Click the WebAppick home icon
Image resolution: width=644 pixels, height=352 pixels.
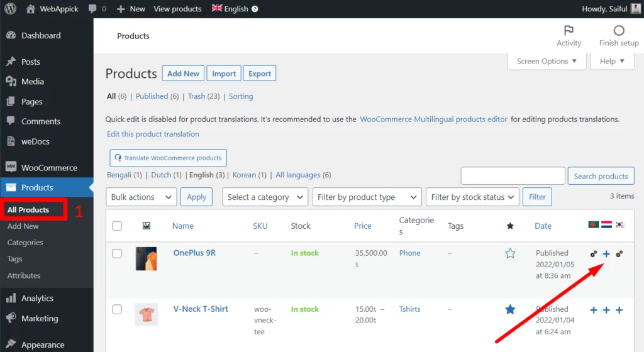[30, 9]
